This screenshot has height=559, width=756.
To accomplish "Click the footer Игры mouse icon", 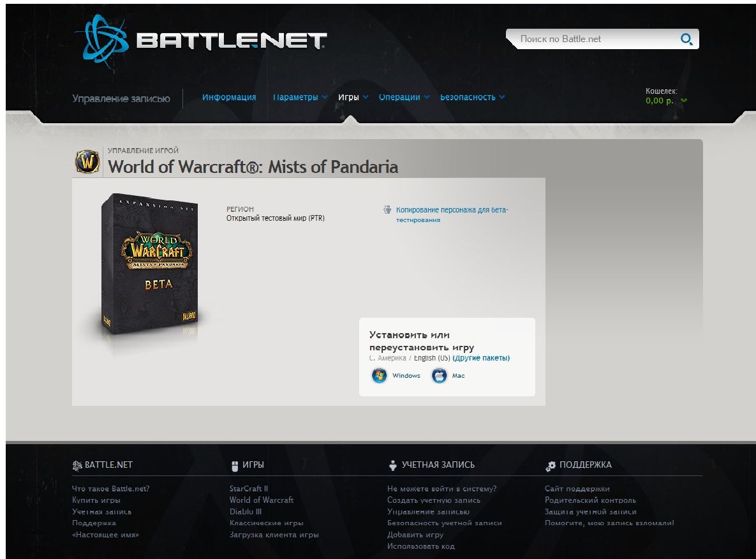I will coord(235,466).
